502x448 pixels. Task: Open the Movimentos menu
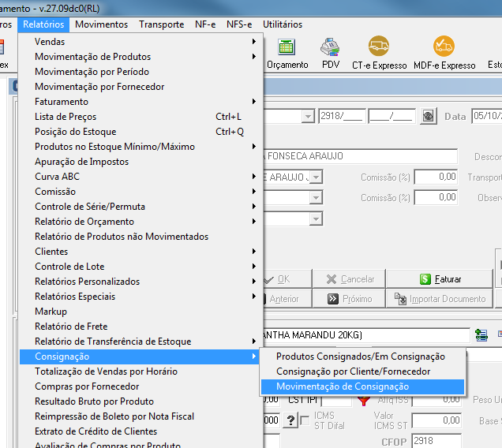(102, 24)
